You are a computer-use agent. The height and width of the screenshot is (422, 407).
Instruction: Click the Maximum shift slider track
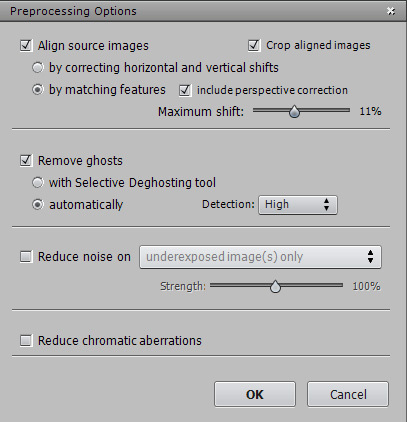(301, 110)
